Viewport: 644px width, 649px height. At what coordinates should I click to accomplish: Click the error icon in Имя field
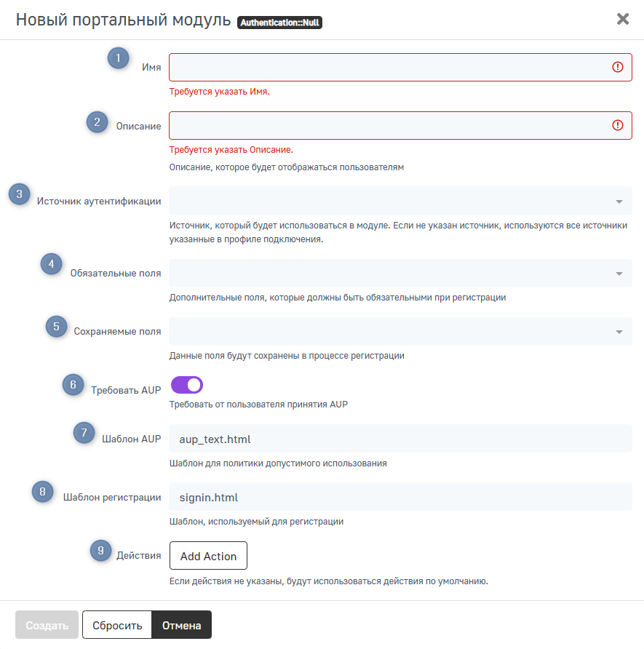[618, 67]
